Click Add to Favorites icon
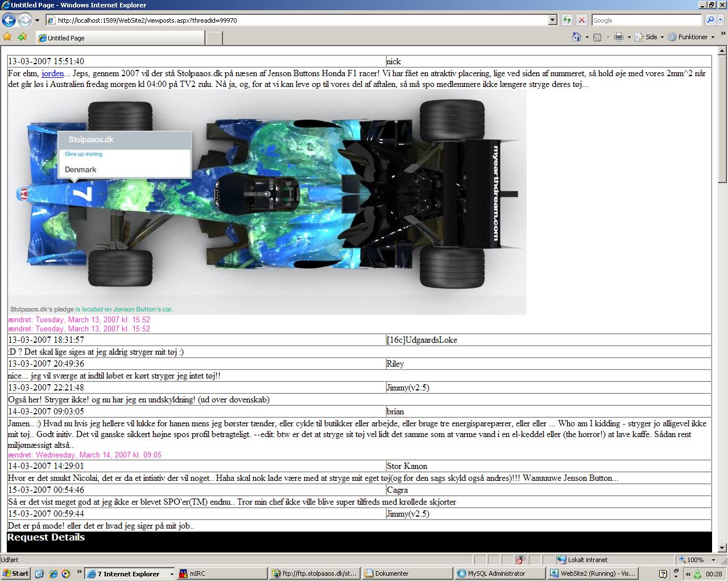Viewport: 728px width, 582px height. tap(22, 37)
